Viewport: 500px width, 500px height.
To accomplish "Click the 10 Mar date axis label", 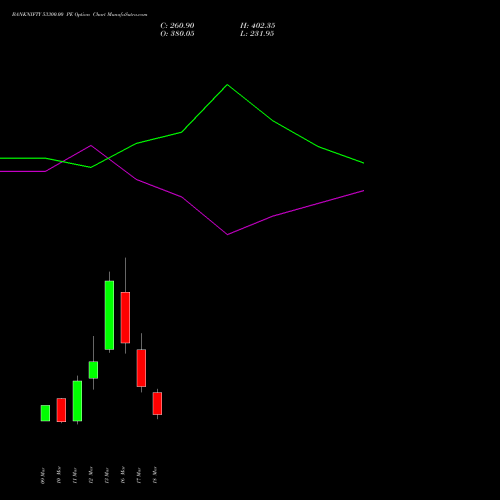I will 59,475.
